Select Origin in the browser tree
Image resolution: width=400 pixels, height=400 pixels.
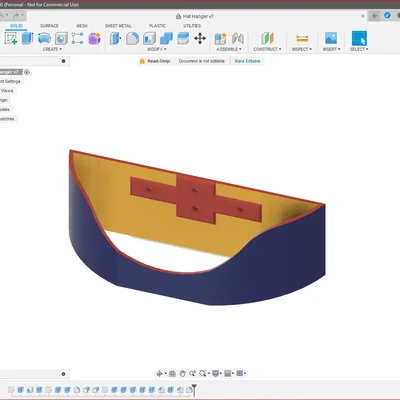(4, 100)
